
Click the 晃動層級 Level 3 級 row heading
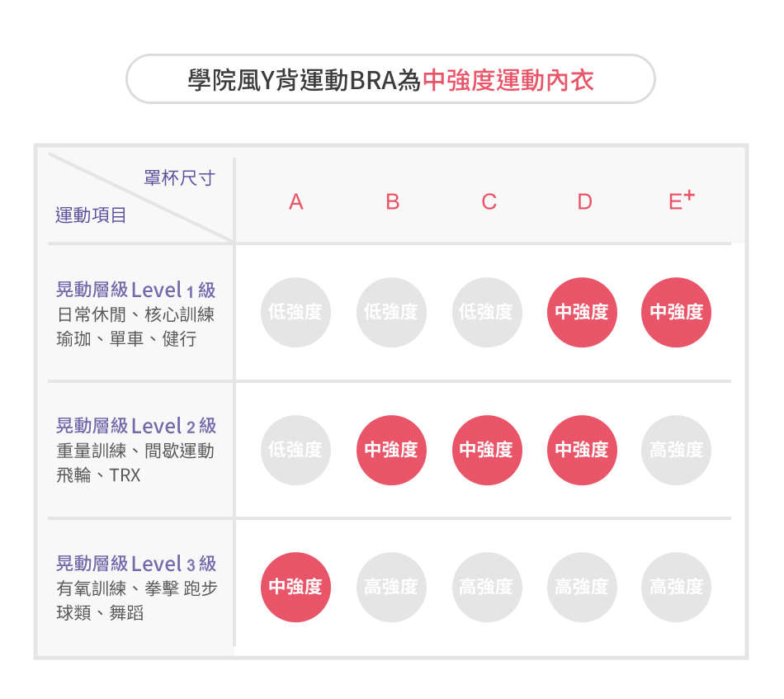(135, 564)
